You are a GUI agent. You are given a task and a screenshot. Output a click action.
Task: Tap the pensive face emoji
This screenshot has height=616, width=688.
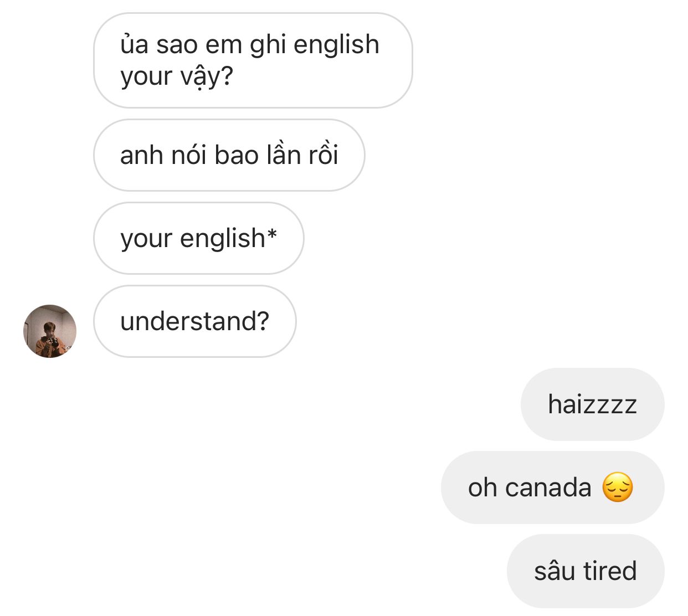point(617,487)
